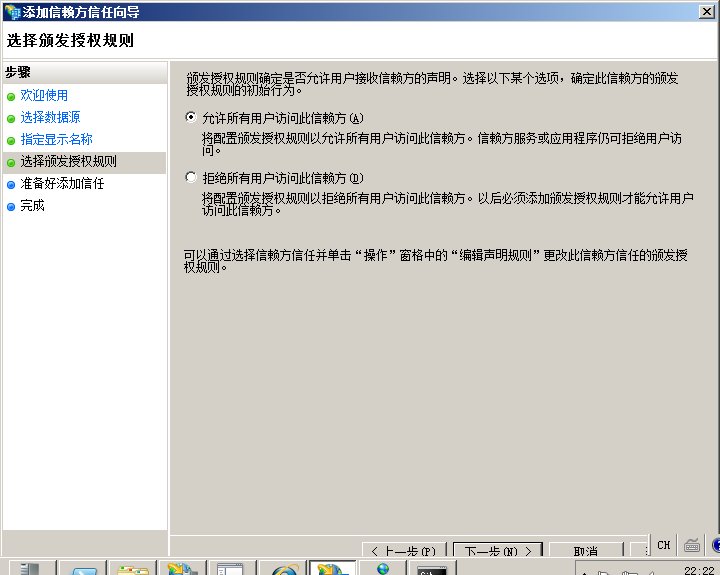
Task: Open the on-screen keyboard icon by CH
Action: [692, 545]
